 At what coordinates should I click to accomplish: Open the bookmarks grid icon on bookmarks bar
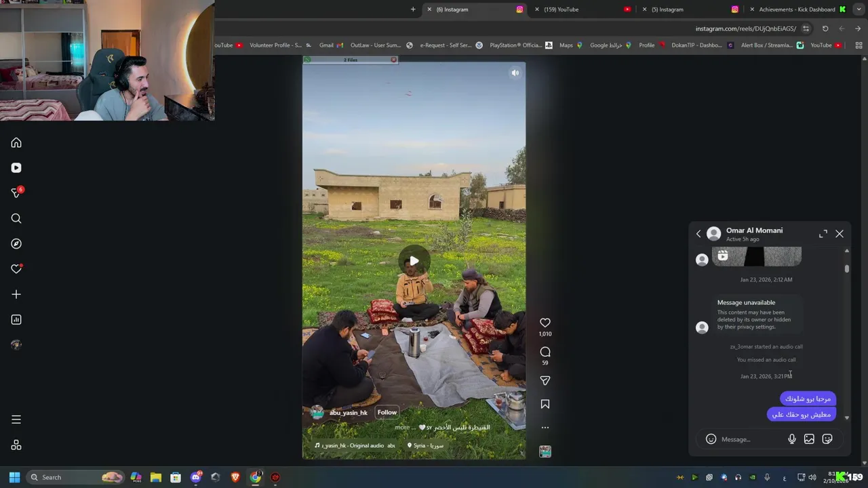click(x=859, y=45)
